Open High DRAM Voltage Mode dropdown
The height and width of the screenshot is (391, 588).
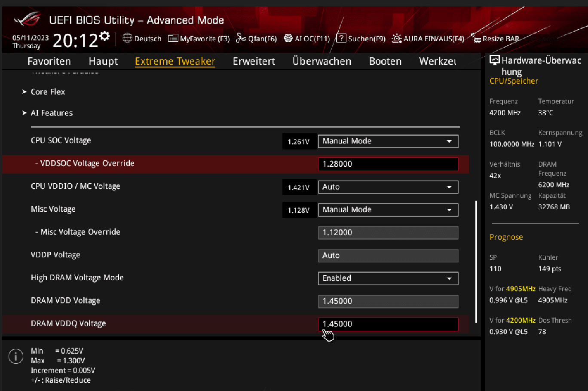[388, 278]
